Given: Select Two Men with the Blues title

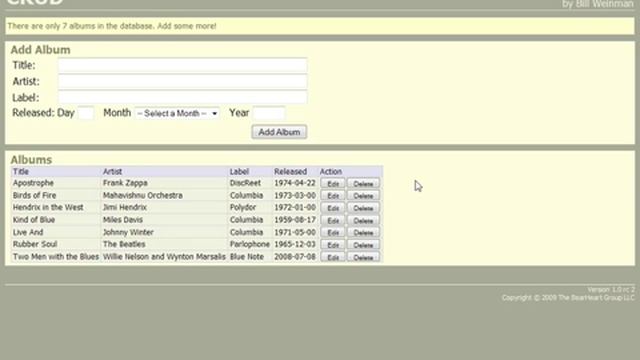Looking at the screenshot, I should tap(56, 257).
